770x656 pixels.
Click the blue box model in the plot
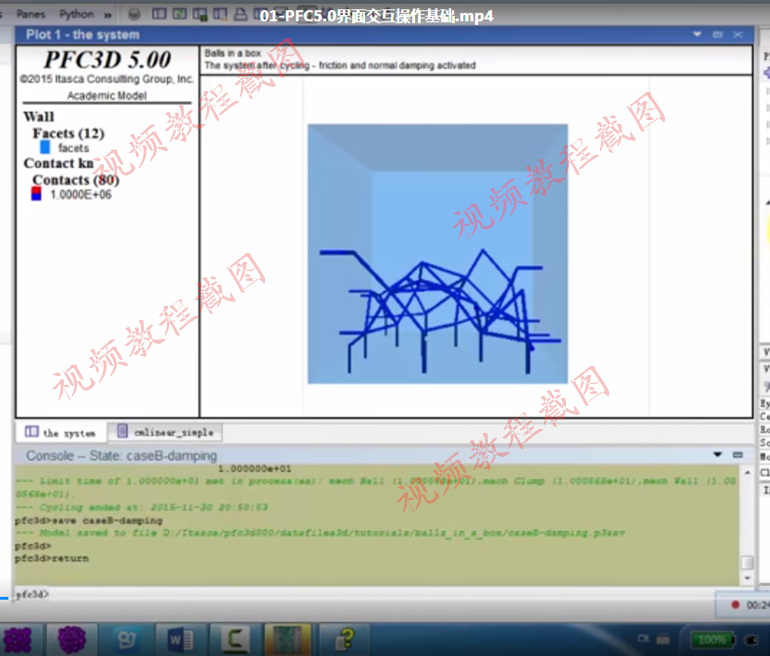point(438,254)
